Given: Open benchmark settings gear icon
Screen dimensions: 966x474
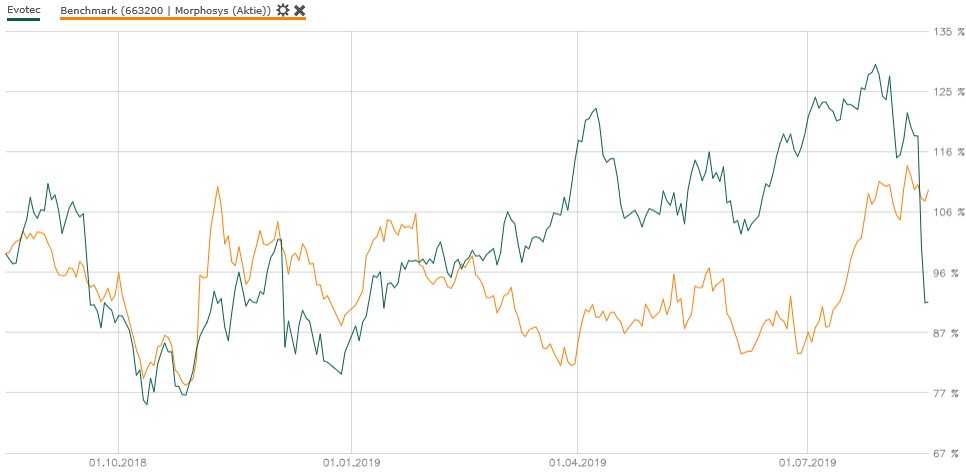Looking at the screenshot, I should coord(283,10).
